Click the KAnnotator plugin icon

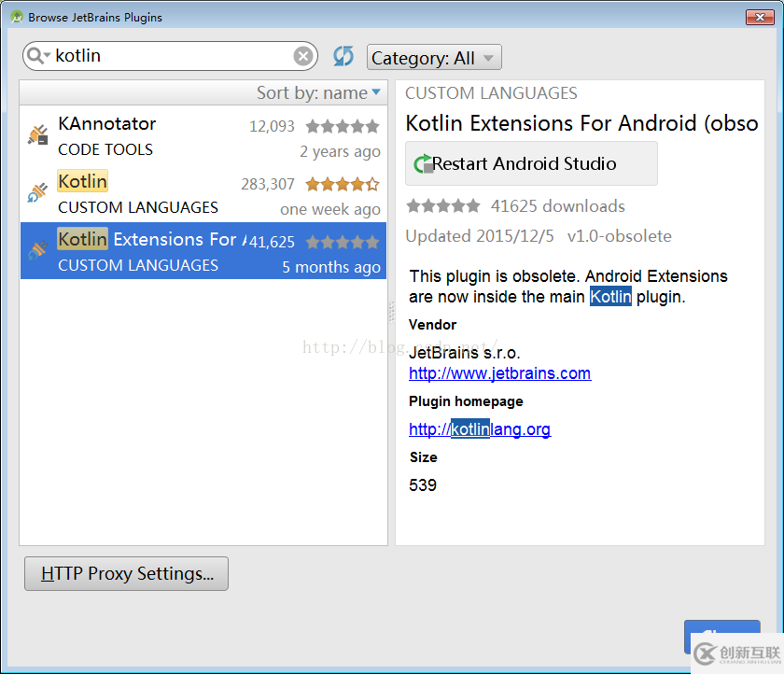[x=37, y=135]
